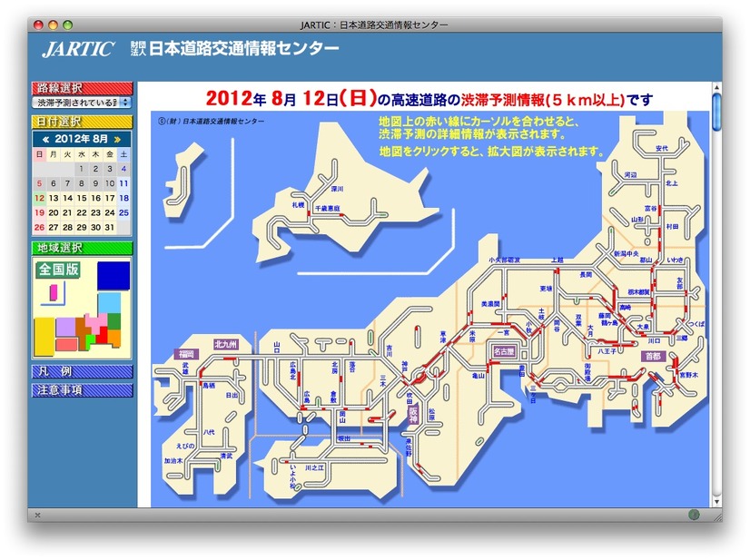Viewport: 750px width, 560px height.
Task: Open the 凡例 legend button
Action: click(82, 371)
